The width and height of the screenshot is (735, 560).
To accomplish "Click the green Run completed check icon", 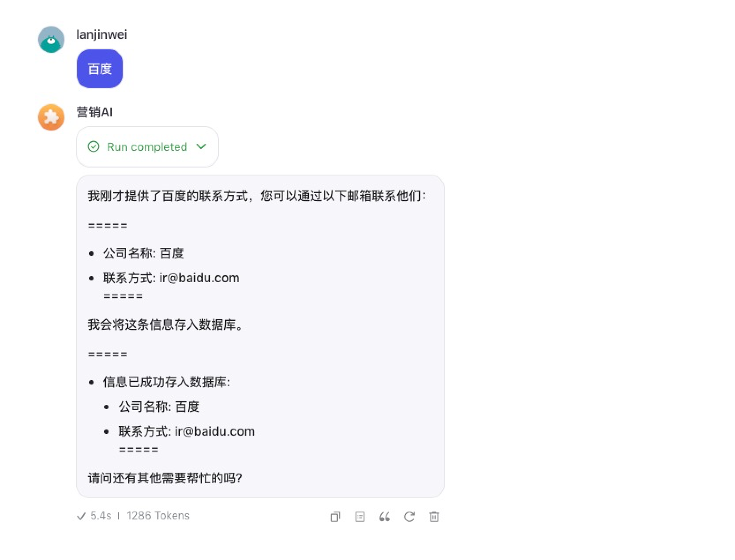I will point(94,146).
